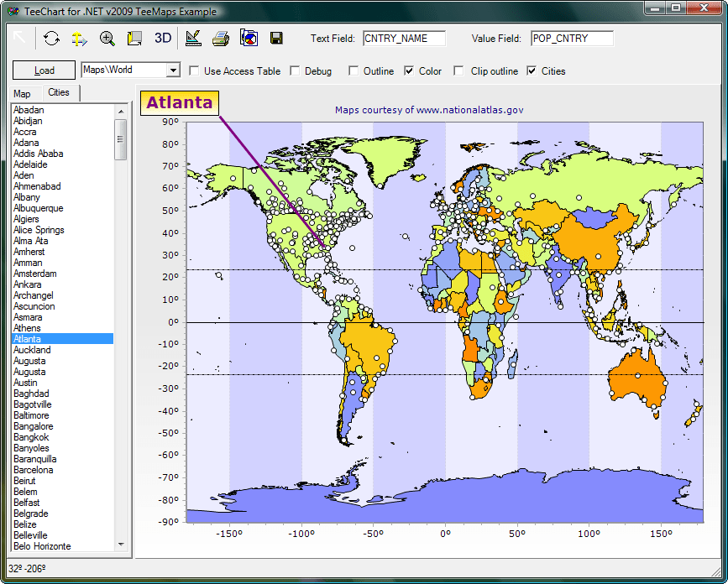Select the Map tab
The height and width of the screenshot is (584, 728).
pos(24,93)
